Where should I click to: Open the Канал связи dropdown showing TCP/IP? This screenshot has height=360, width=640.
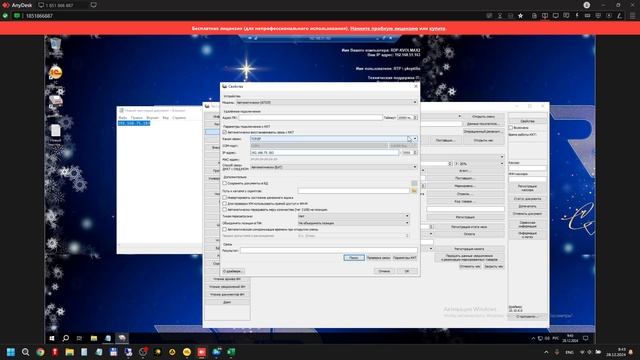[x=334, y=139]
